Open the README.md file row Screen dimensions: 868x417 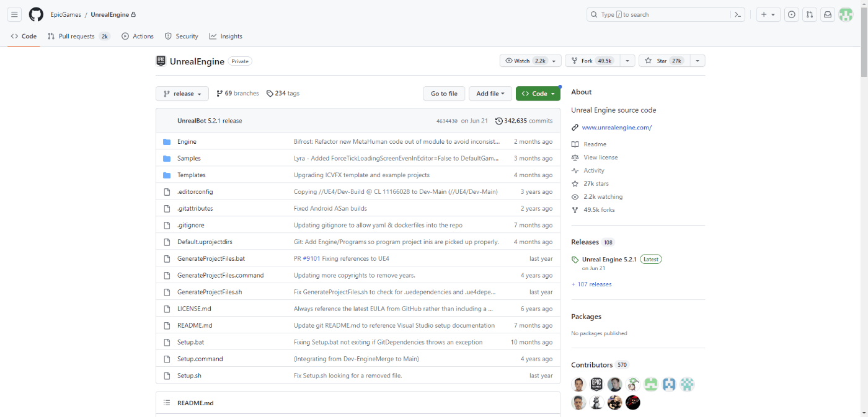pyautogui.click(x=358, y=325)
